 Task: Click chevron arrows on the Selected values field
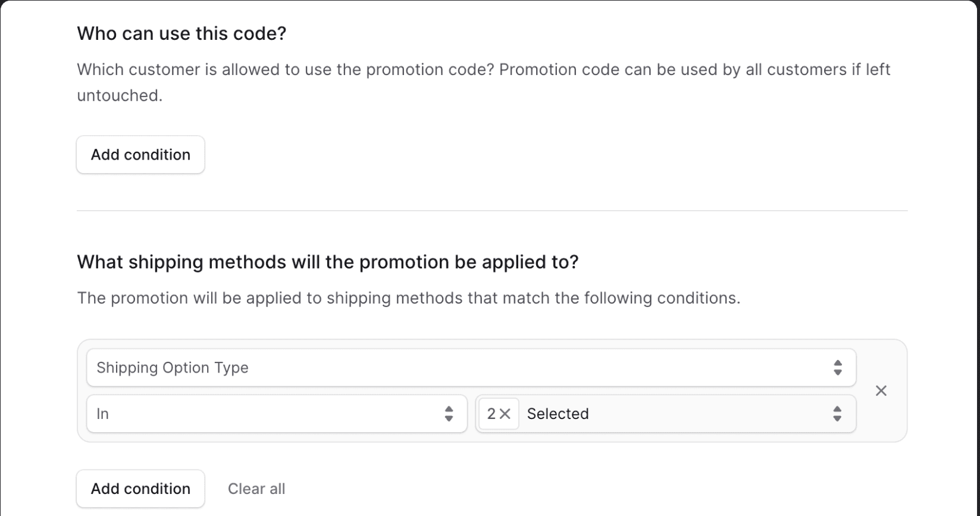pyautogui.click(x=837, y=414)
